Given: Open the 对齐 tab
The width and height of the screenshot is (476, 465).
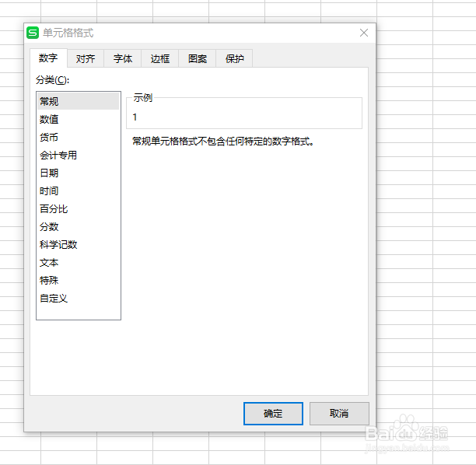Looking at the screenshot, I should [86, 58].
